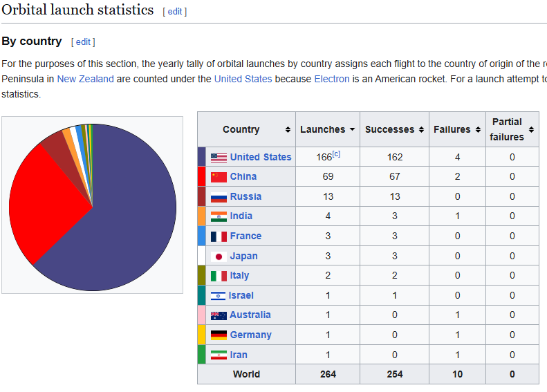Follow the New Zealand link in paragraph
Image resolution: width=547 pixels, height=392 pixels.
[x=86, y=79]
